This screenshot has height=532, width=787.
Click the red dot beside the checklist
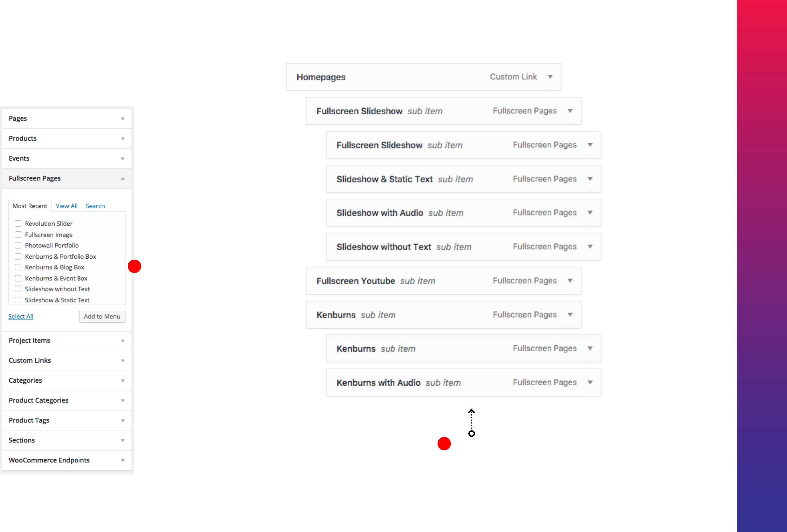pos(134,266)
